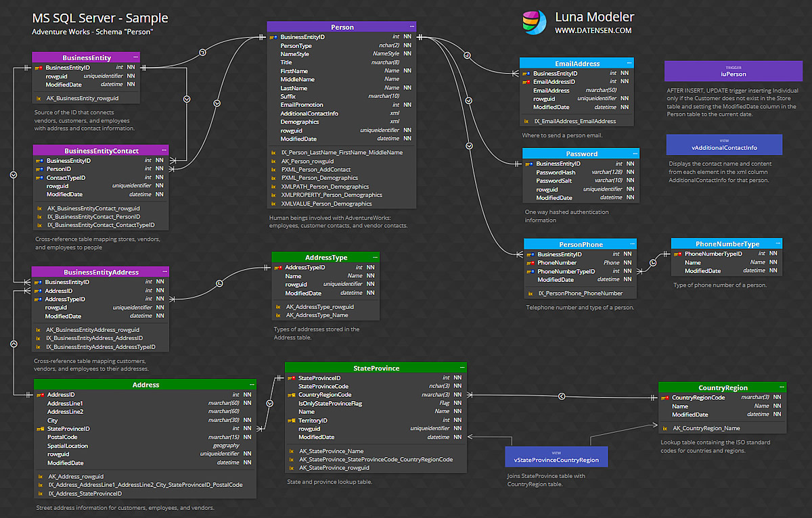
Task: Select the StateProvince table header
Action: [376, 368]
